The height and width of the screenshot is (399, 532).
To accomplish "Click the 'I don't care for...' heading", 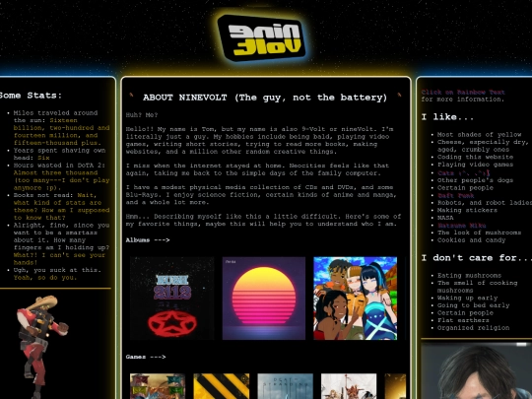I will click(477, 258).
